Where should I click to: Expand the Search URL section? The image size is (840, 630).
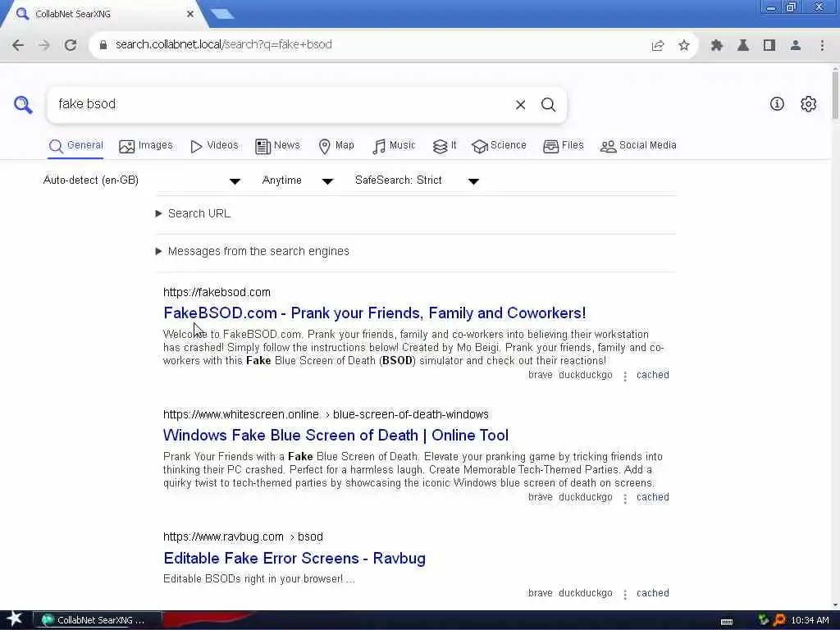(x=193, y=214)
